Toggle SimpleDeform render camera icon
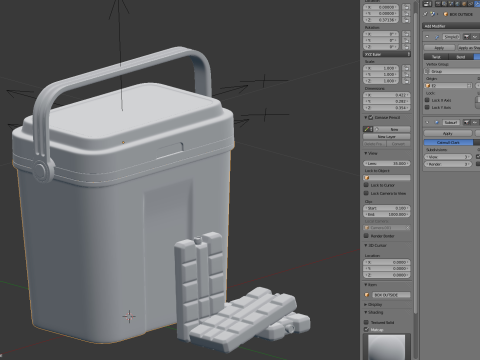Viewport: 480px width, 360px height. pos(467,37)
